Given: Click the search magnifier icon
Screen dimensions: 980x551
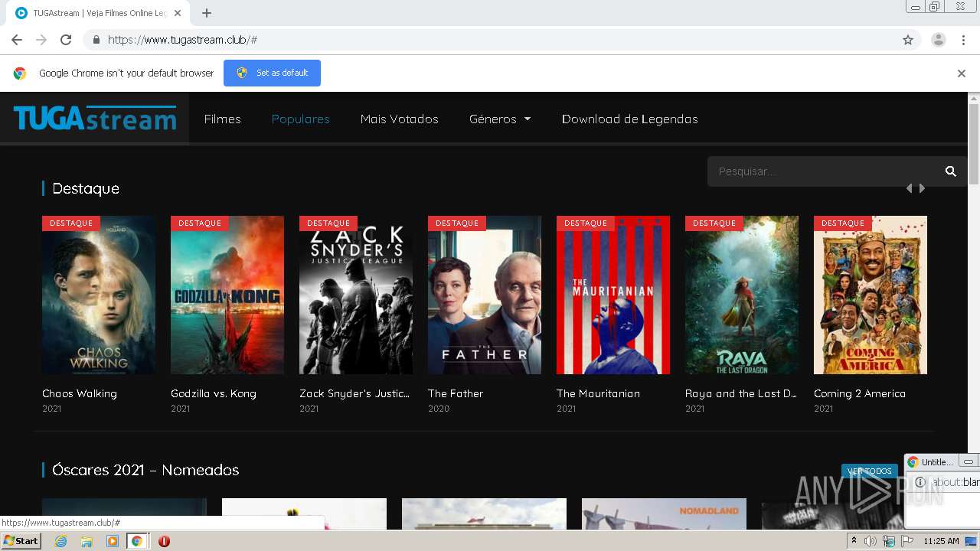Looking at the screenshot, I should [951, 171].
